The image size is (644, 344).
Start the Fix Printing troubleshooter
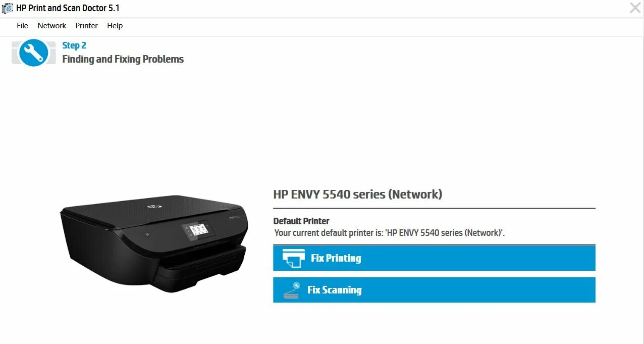(x=434, y=258)
